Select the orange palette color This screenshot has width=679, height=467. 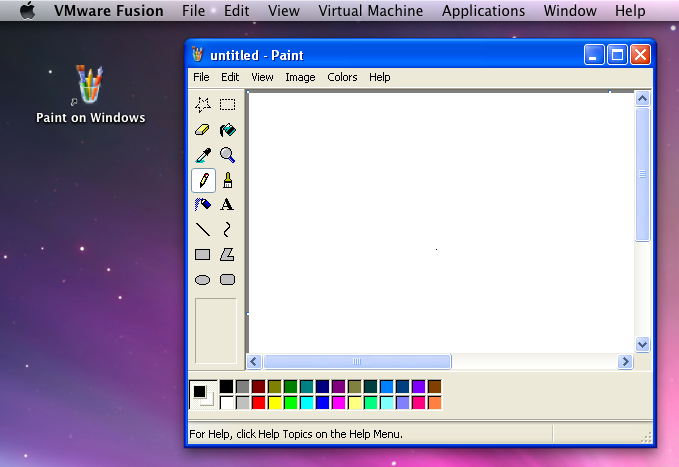[434, 402]
